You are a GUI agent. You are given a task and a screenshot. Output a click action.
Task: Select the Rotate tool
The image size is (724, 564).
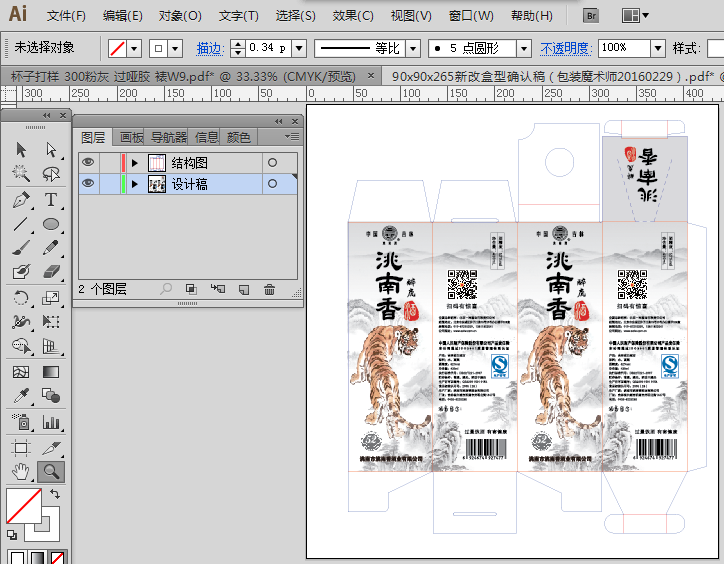point(21,297)
